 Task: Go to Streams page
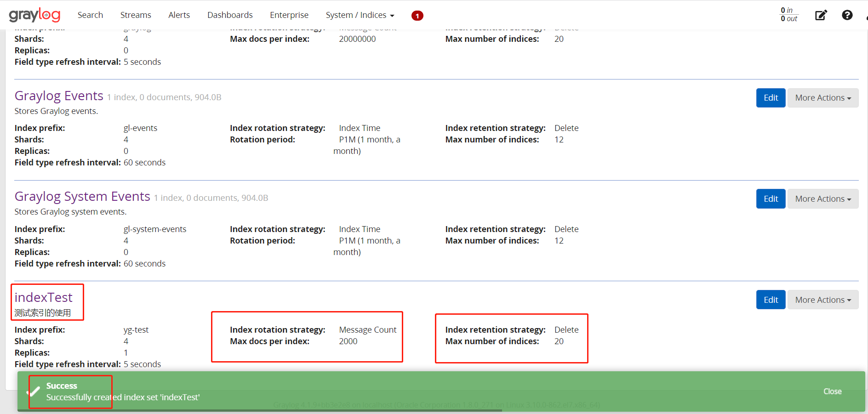click(136, 15)
